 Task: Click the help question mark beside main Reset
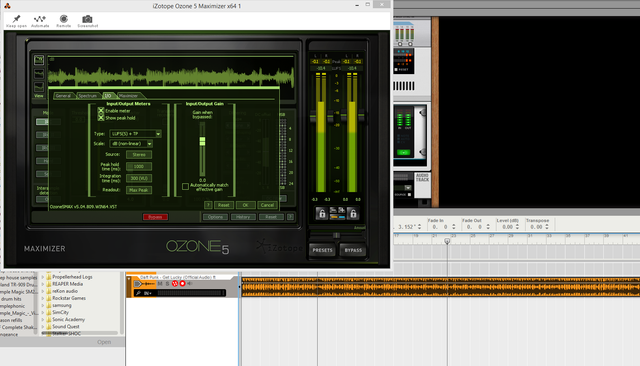tap(290, 217)
